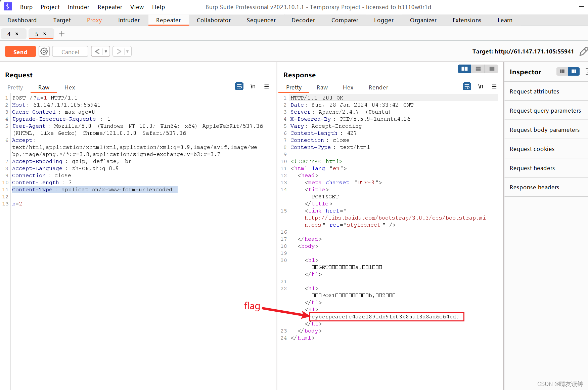Switch to the Proxy tab
588x390 pixels.
point(94,20)
